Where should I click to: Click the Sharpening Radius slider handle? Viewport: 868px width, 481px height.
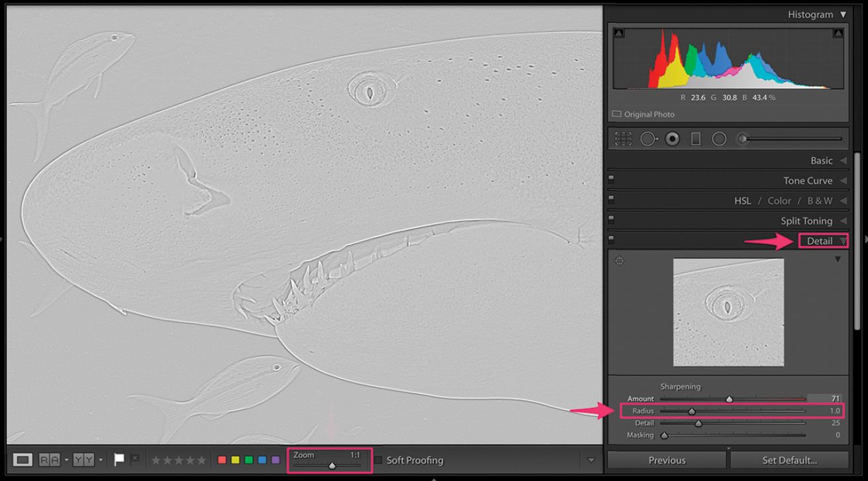click(x=692, y=411)
